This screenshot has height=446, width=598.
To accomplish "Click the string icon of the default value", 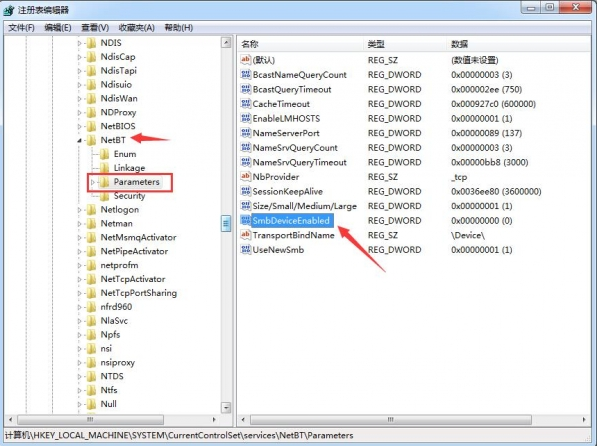I will click(246, 60).
